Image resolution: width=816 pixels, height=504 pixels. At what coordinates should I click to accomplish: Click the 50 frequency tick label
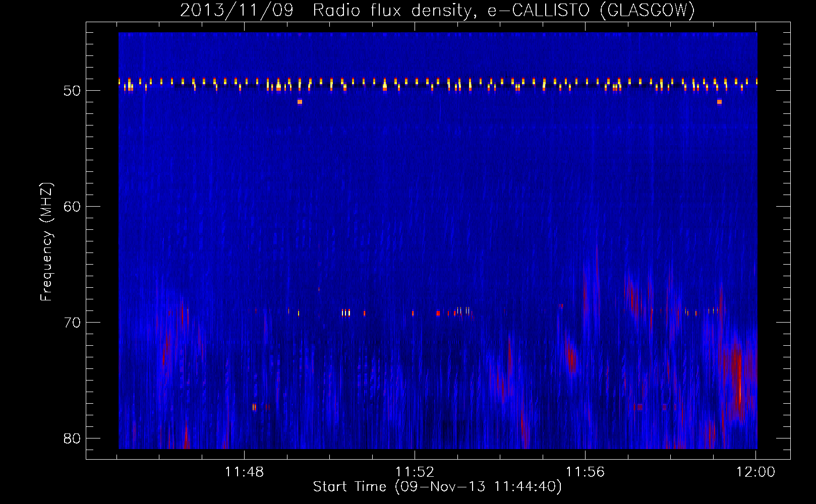[x=72, y=91]
